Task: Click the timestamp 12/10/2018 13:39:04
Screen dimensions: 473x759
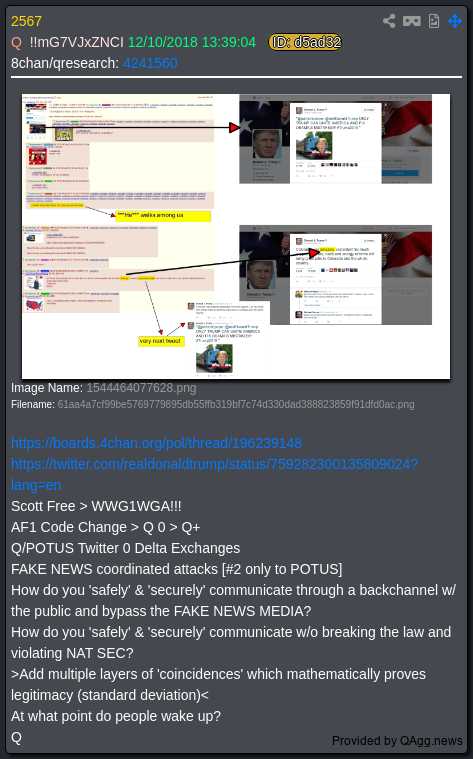Action: coord(192,42)
